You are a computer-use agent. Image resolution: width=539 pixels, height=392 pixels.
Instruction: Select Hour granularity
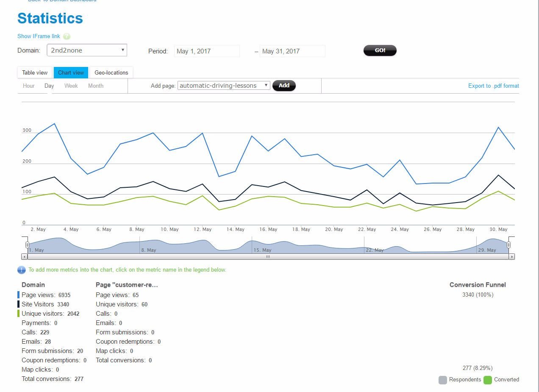pos(29,86)
